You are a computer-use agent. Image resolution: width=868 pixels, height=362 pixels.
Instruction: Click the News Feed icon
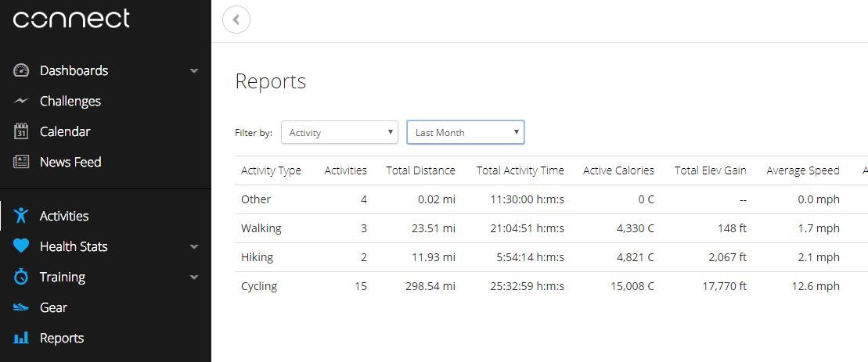(x=21, y=162)
